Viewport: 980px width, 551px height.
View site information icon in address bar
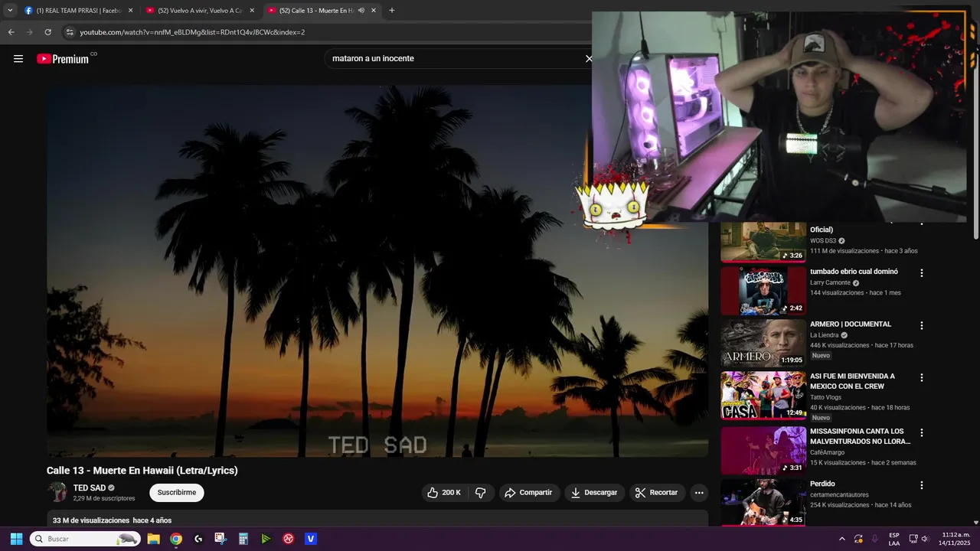click(x=70, y=32)
